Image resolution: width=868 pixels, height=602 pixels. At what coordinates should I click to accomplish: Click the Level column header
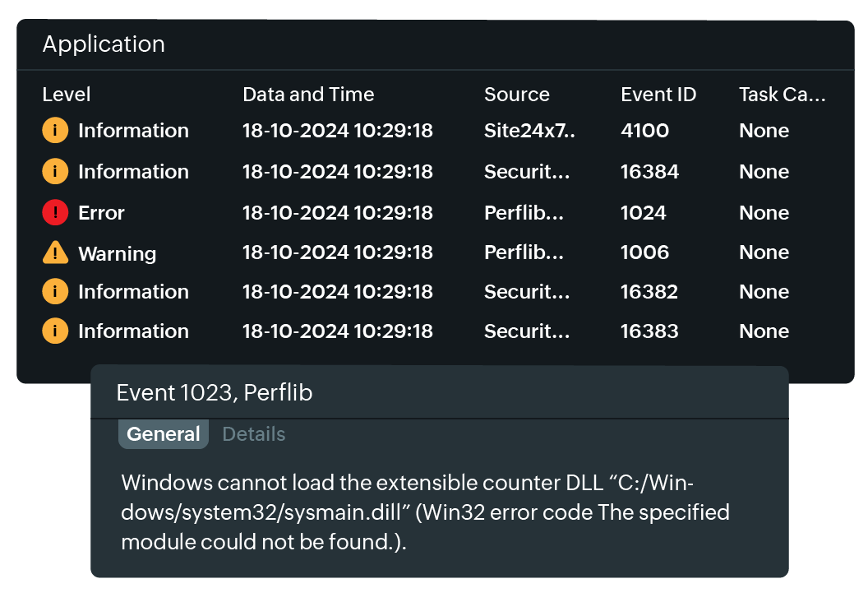click(66, 94)
